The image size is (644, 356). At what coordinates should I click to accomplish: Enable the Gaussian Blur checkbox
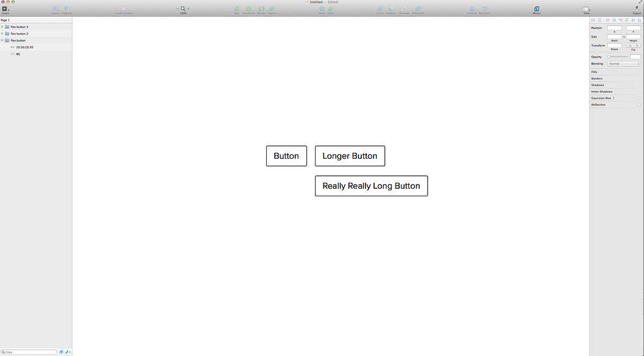coord(639,98)
